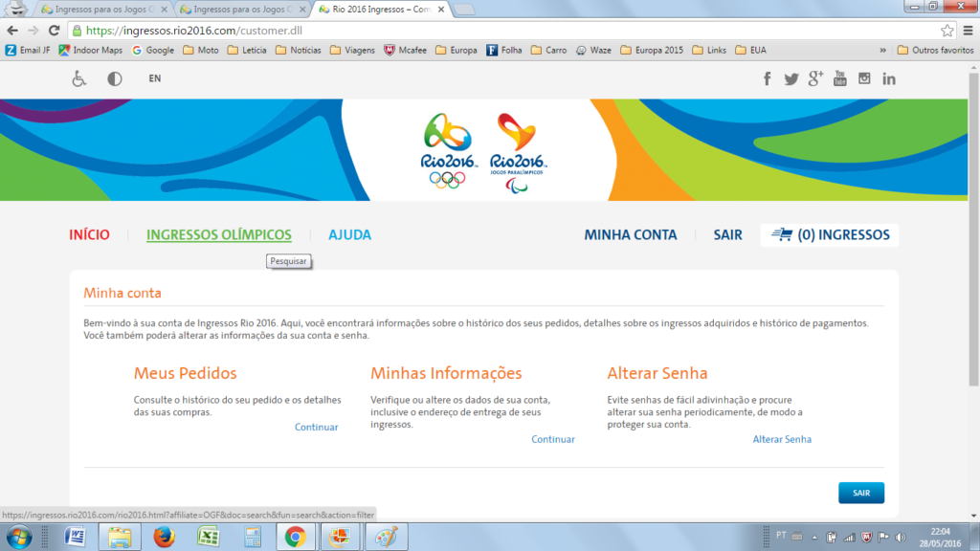
Task: Click the Minhas Informações heading
Action: pos(446,373)
